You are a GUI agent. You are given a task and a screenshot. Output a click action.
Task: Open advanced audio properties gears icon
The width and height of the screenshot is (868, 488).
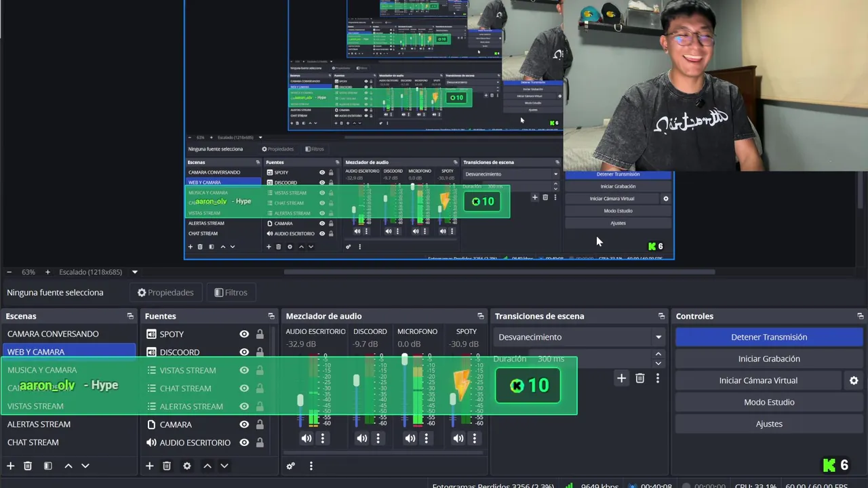[290, 466]
